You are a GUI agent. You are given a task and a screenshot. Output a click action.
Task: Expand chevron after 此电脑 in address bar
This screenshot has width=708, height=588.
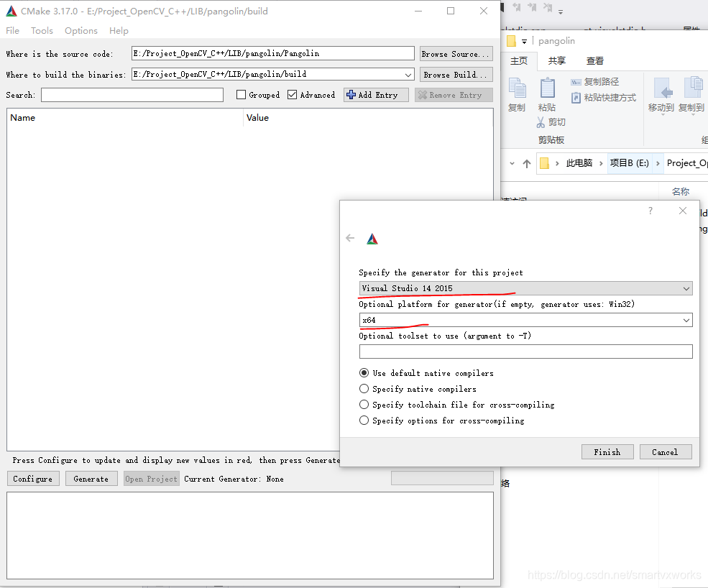click(x=601, y=163)
